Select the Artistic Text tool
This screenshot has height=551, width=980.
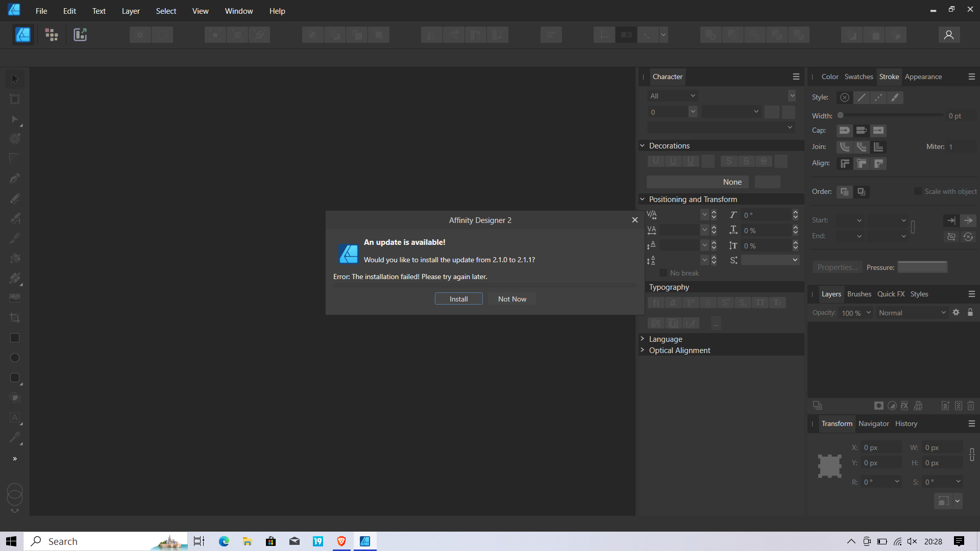pos(15,417)
